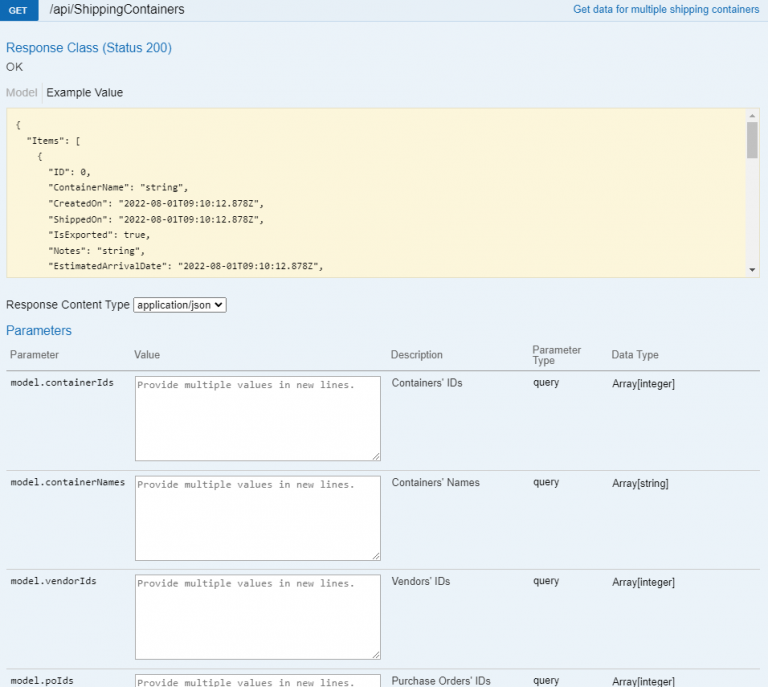This screenshot has height=687, width=768.
Task: Click the 'model.containerIds' parameter name
Action: click(x=62, y=383)
